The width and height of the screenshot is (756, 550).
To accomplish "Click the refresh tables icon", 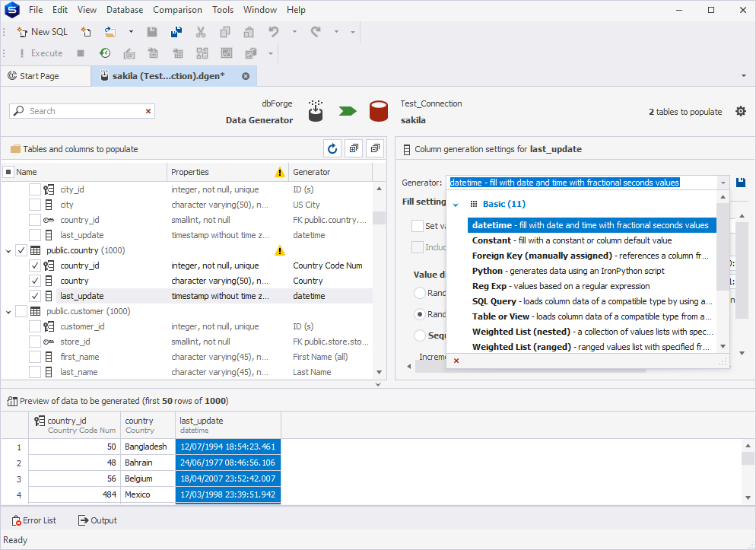I will [x=332, y=149].
